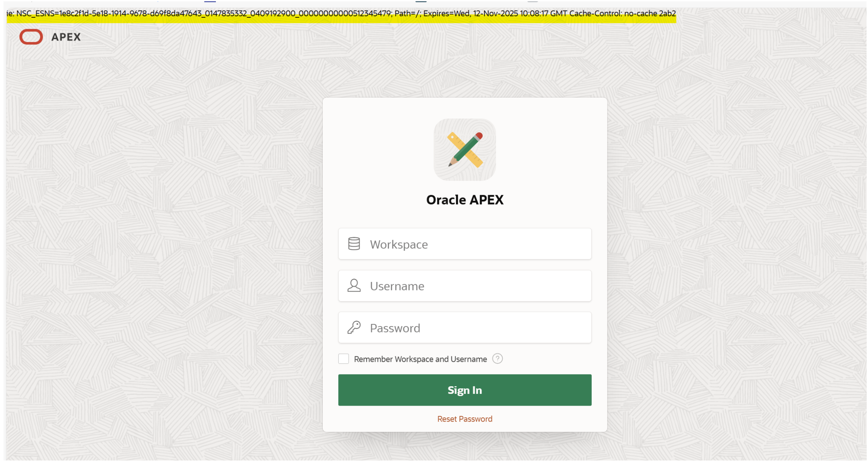
Task: Open the question mark help icon
Action: (x=497, y=359)
